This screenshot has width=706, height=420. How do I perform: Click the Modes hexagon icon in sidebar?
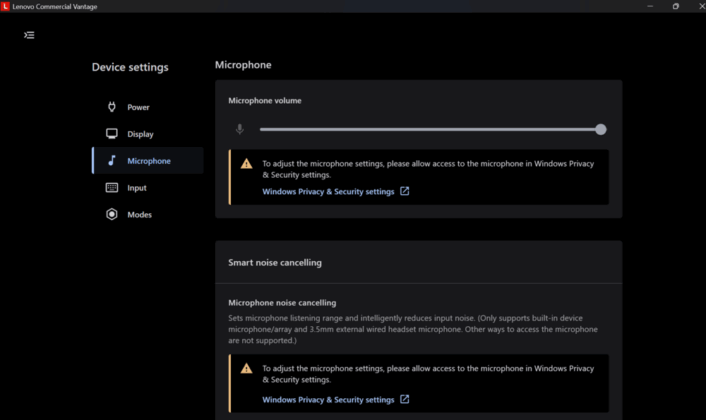[x=112, y=214]
